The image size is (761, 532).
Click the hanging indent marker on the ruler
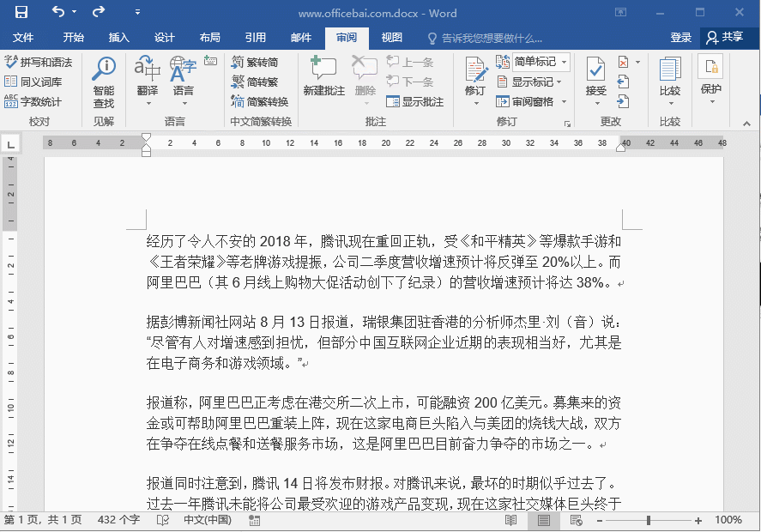point(146,149)
